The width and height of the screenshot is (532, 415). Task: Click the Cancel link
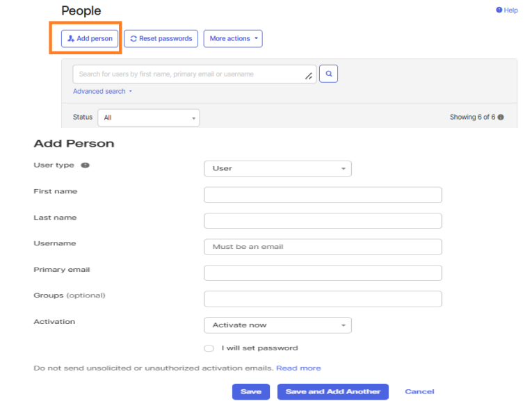(419, 392)
